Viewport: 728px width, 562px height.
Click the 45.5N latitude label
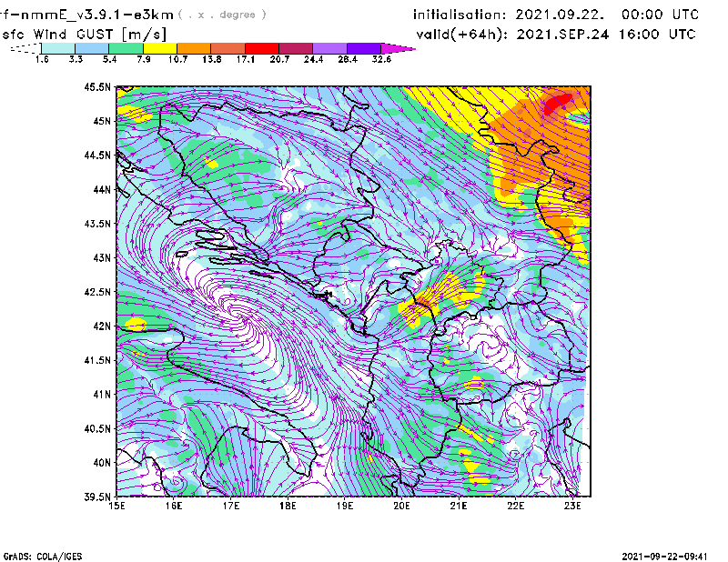97,86
